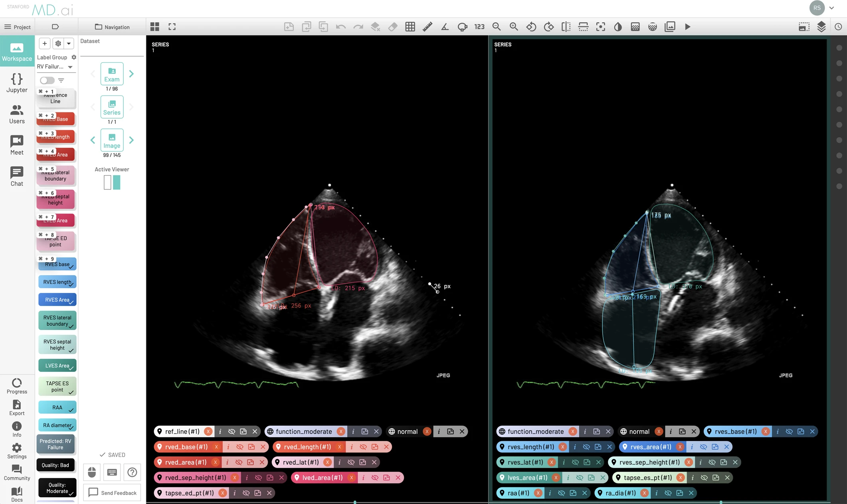Screen dimensions: 847x504
Task: Toggle the label filter switch
Action: [x=47, y=80]
